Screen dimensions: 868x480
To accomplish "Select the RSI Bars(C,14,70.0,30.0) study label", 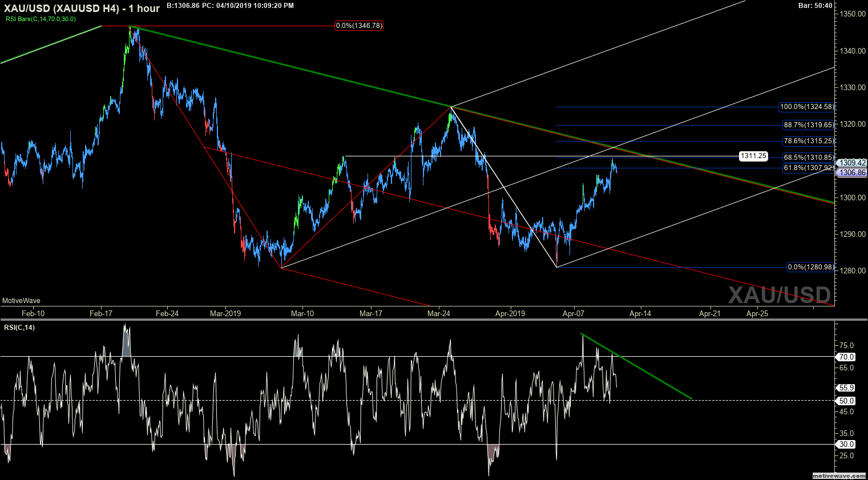I will [x=41, y=19].
